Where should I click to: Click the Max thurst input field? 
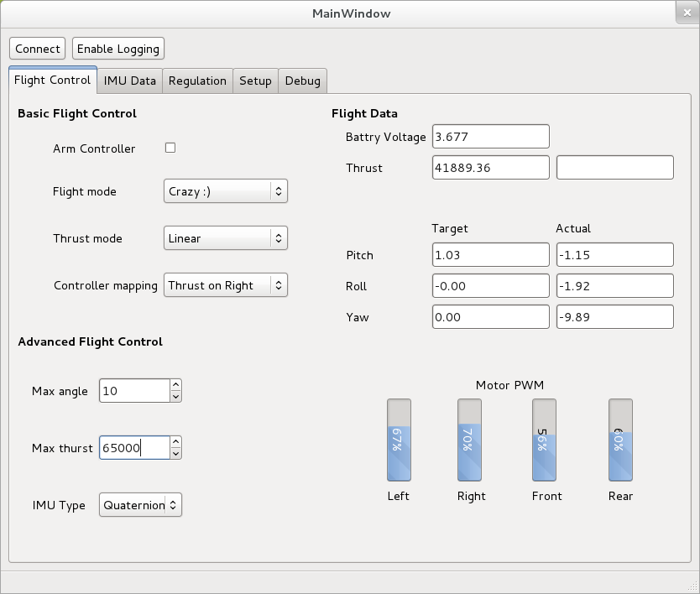(134, 448)
